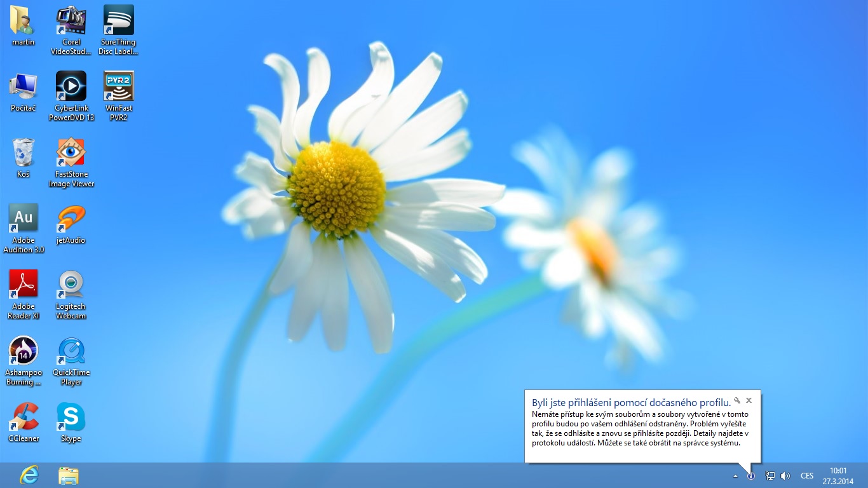868x488 pixels.
Task: Show hidden tray icons arrow
Action: point(736,475)
